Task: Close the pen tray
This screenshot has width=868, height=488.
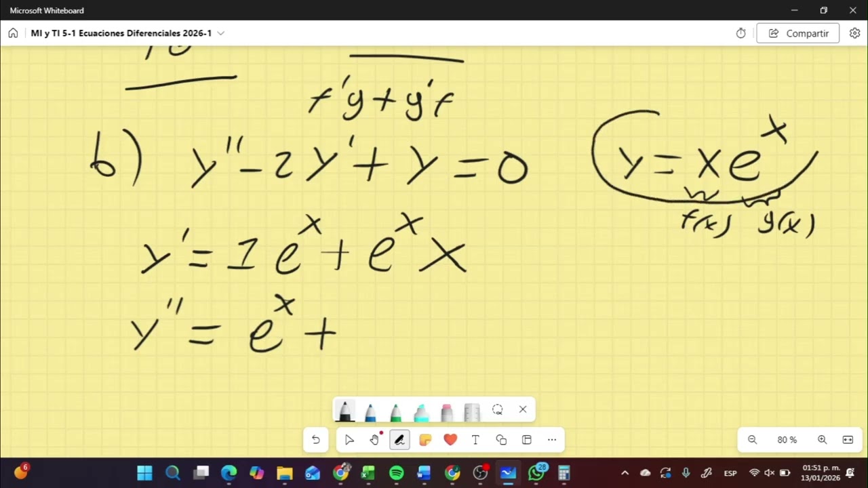Action: click(x=523, y=409)
